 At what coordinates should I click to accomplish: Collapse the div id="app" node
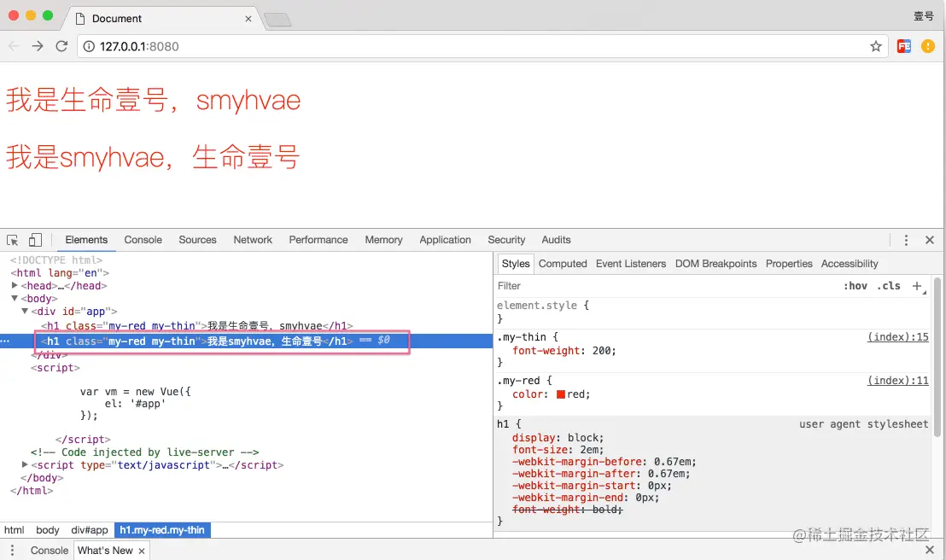[25, 311]
